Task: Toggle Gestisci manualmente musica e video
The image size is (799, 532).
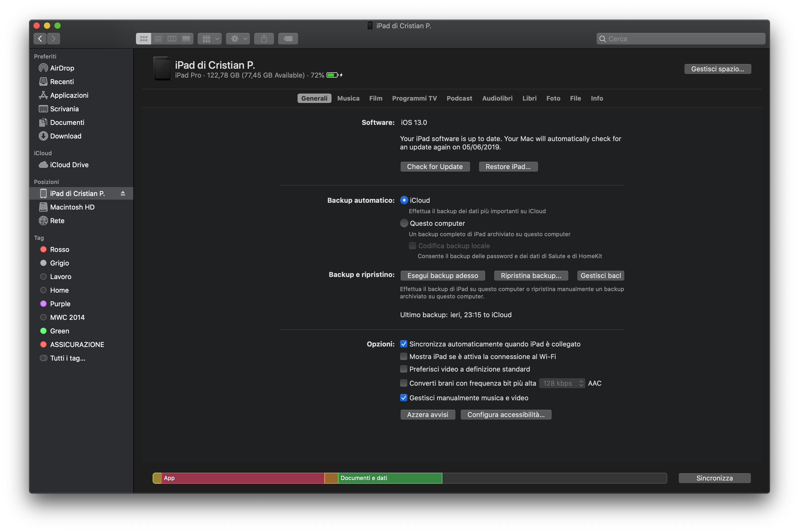Action: click(404, 398)
